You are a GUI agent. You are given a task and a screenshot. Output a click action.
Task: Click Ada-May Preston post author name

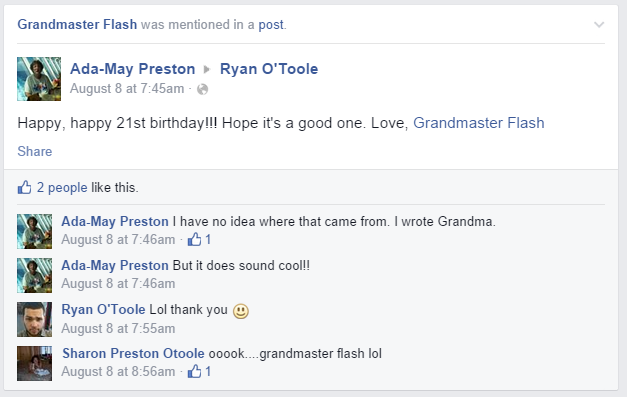pyautogui.click(x=132, y=69)
